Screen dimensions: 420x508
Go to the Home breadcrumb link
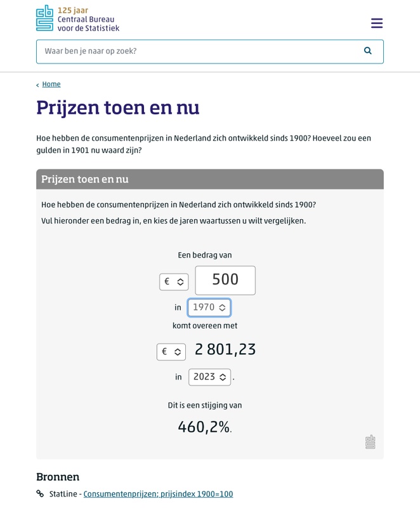(51, 84)
